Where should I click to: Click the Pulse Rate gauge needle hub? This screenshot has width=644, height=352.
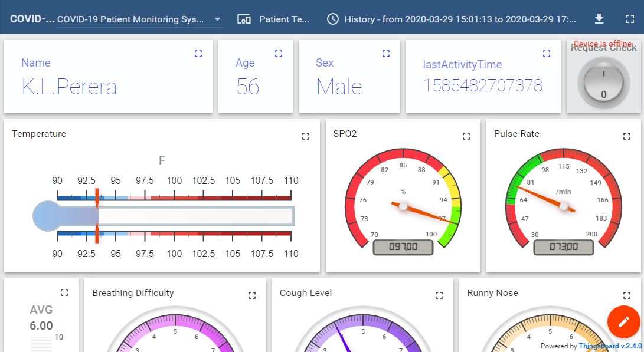[564, 206]
